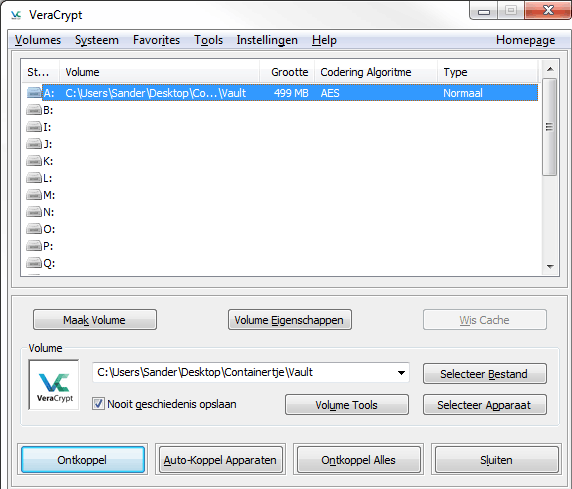
Task: Open Volume Eigenschappen
Action: point(290,320)
